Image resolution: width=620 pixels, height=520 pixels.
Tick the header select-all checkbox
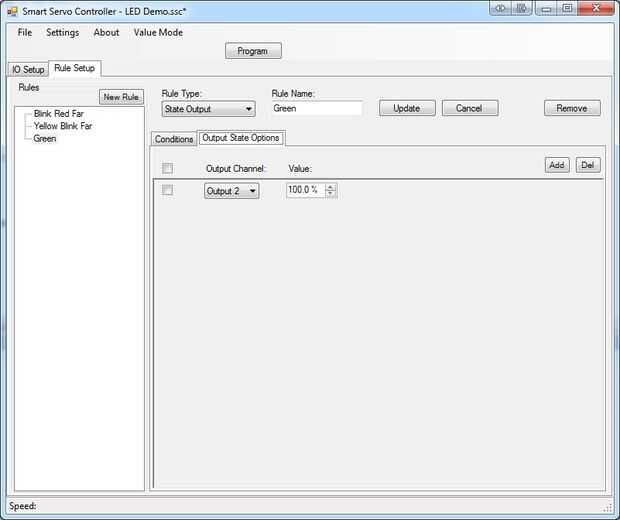pos(167,168)
